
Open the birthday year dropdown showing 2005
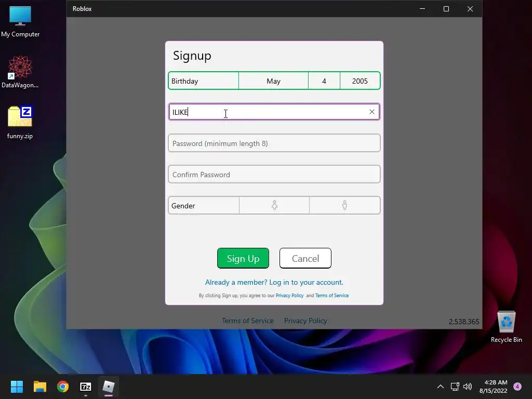tap(360, 81)
